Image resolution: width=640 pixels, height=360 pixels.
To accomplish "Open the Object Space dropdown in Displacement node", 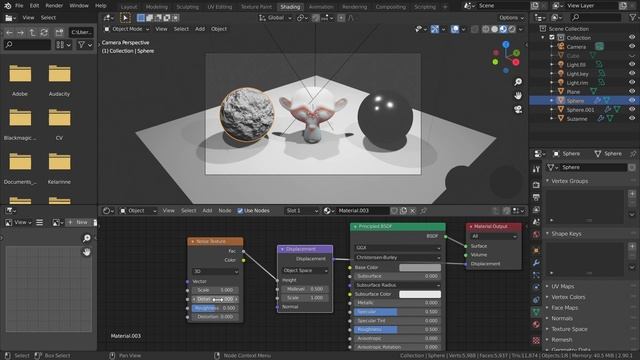I will point(305,271).
